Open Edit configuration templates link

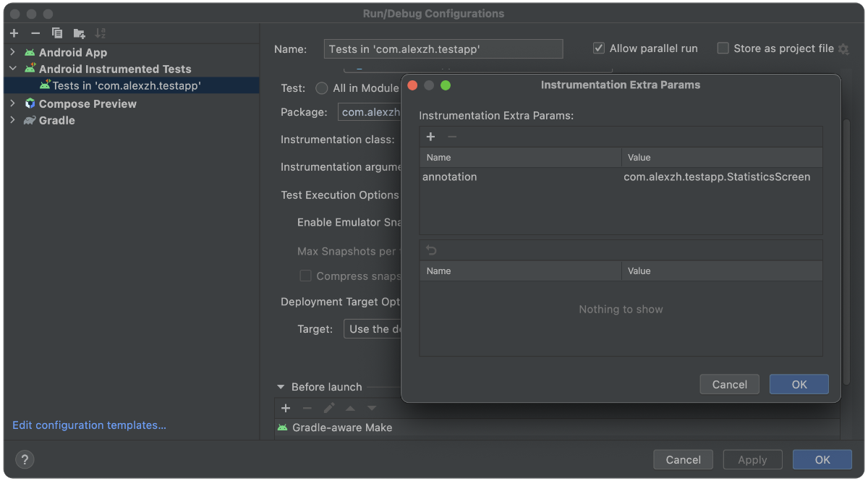[90, 425]
